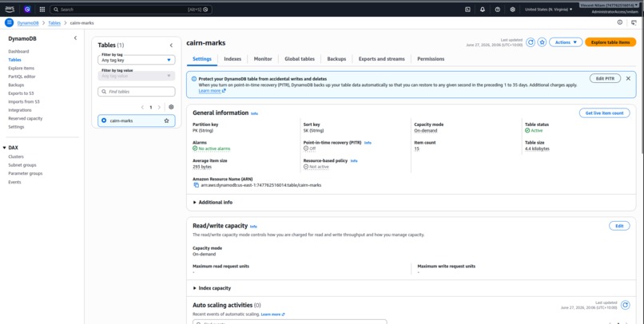Switch to the Settings tab
Screen dimensions: 644x324
point(201,59)
